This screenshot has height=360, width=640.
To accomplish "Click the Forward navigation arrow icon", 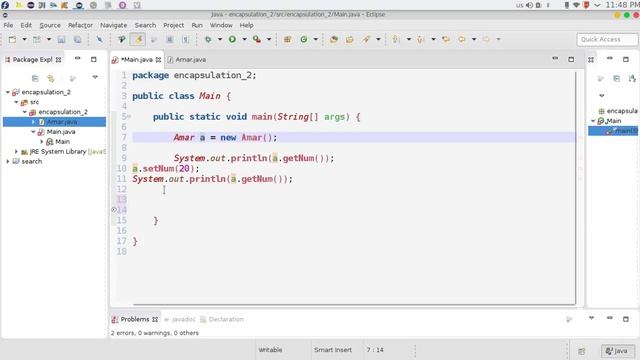I will click(x=486, y=40).
